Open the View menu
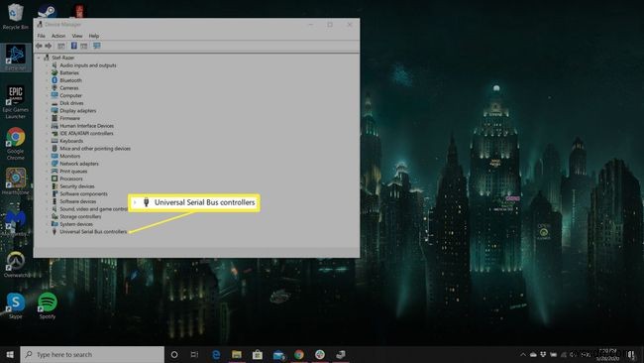Image resolution: width=644 pixels, height=363 pixels. pyautogui.click(x=77, y=36)
